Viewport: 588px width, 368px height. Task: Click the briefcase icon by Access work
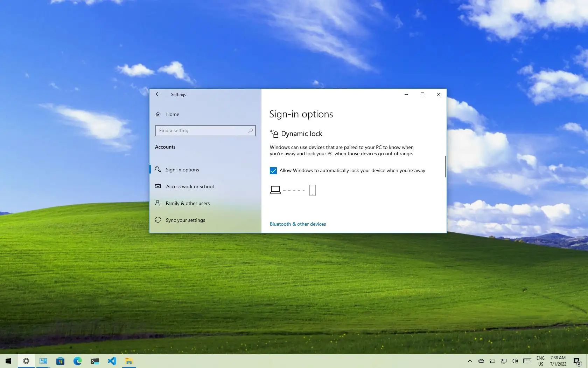(158, 186)
